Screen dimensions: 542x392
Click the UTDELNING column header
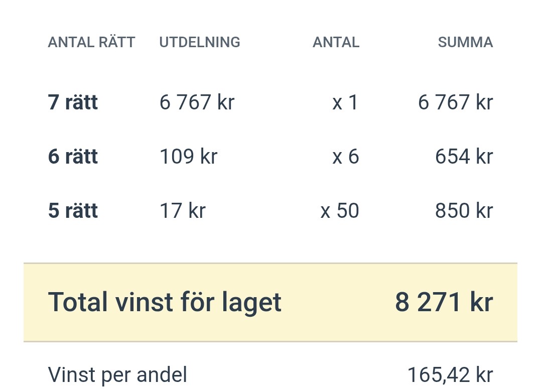(199, 42)
